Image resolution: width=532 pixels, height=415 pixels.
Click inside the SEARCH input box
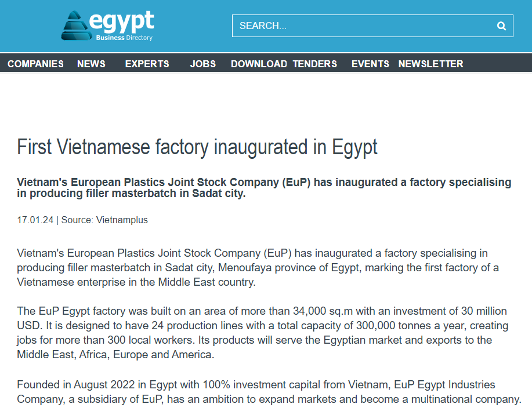click(348, 26)
